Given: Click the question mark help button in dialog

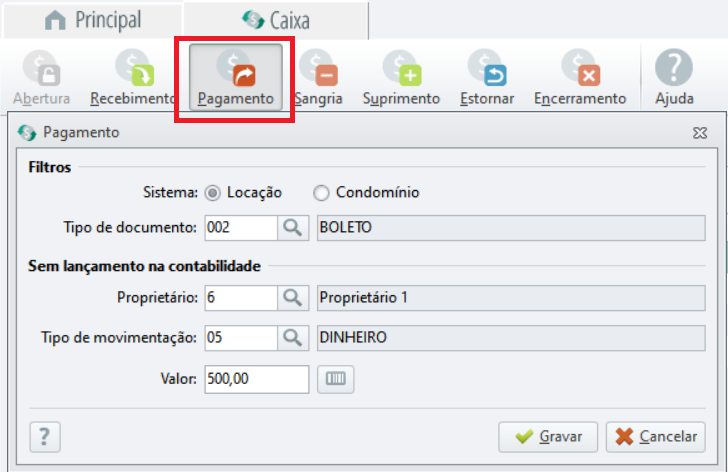Looking at the screenshot, I should pos(45,437).
